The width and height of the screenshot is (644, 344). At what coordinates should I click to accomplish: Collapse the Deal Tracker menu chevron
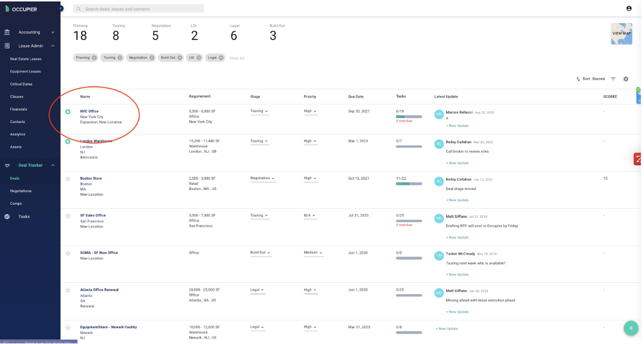tap(52, 165)
